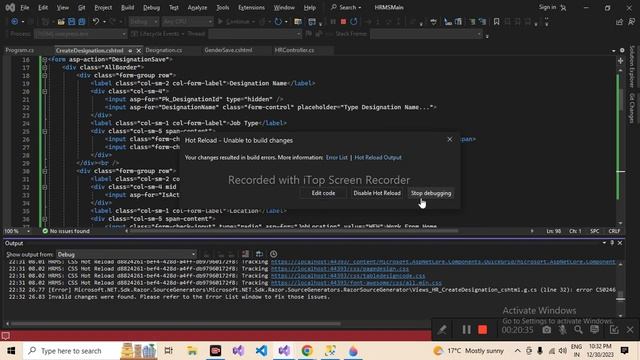
Task: Click the magnifier icon in recorder bar
Action: click(x=578, y=329)
